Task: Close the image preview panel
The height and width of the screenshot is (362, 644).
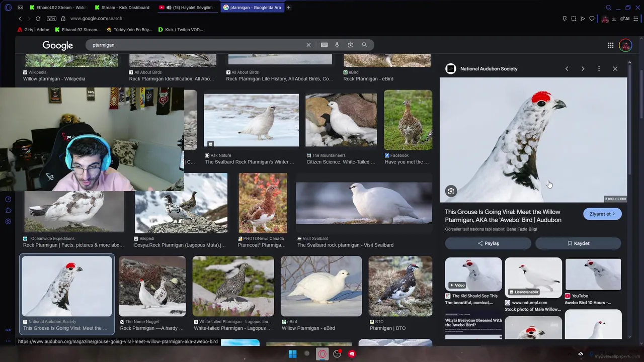Action: [615, 69]
